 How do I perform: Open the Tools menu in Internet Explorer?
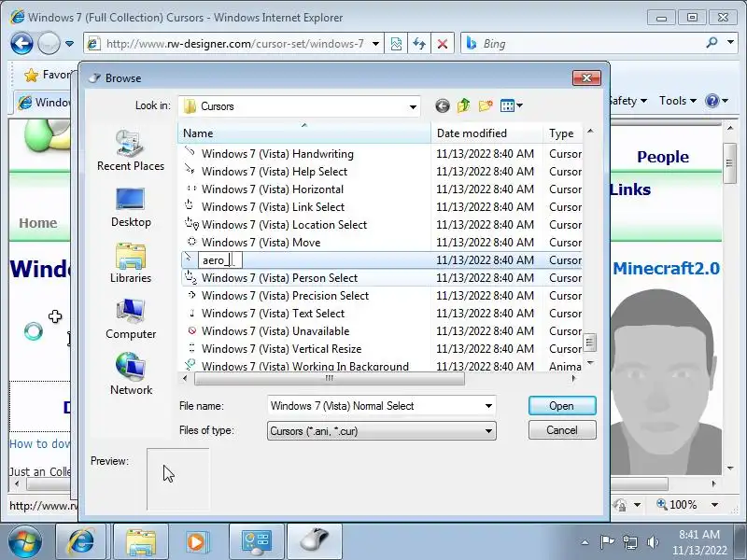pos(678,101)
